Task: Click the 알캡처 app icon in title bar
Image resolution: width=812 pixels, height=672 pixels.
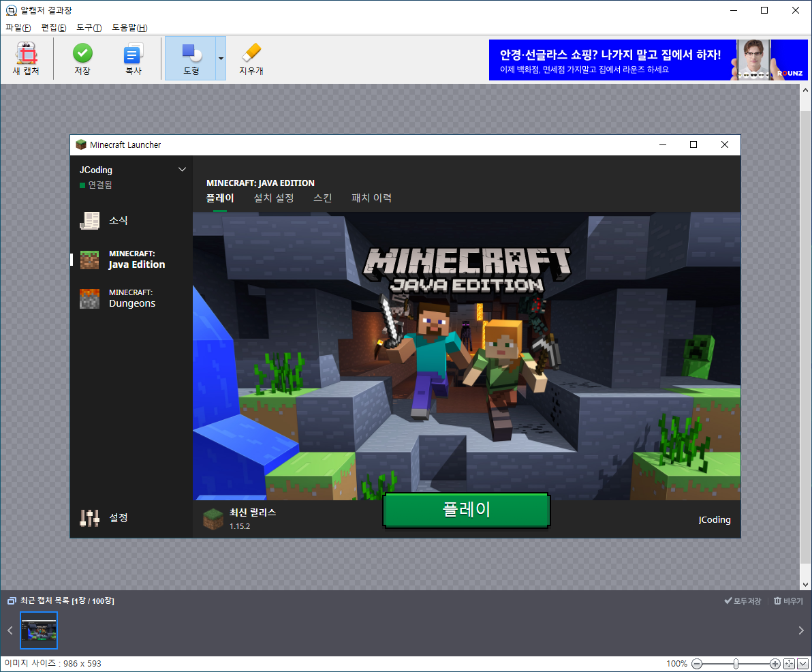Action: (x=11, y=10)
